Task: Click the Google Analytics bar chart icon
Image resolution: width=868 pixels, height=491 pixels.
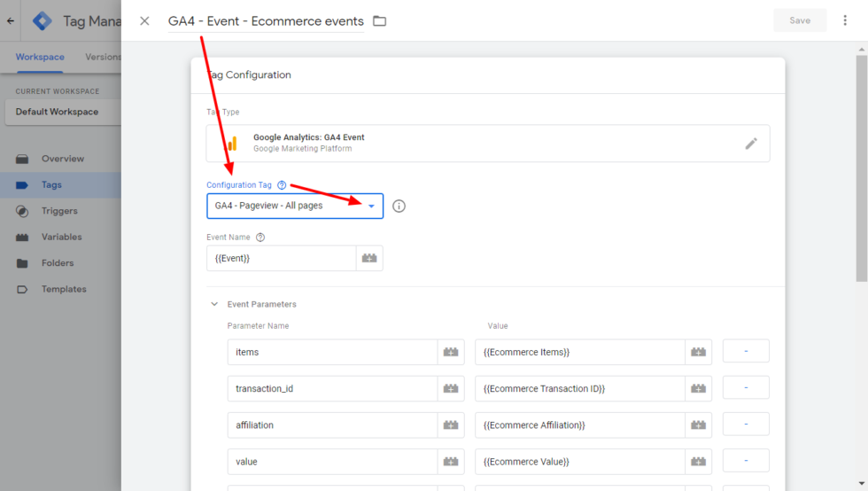Action: pos(232,144)
